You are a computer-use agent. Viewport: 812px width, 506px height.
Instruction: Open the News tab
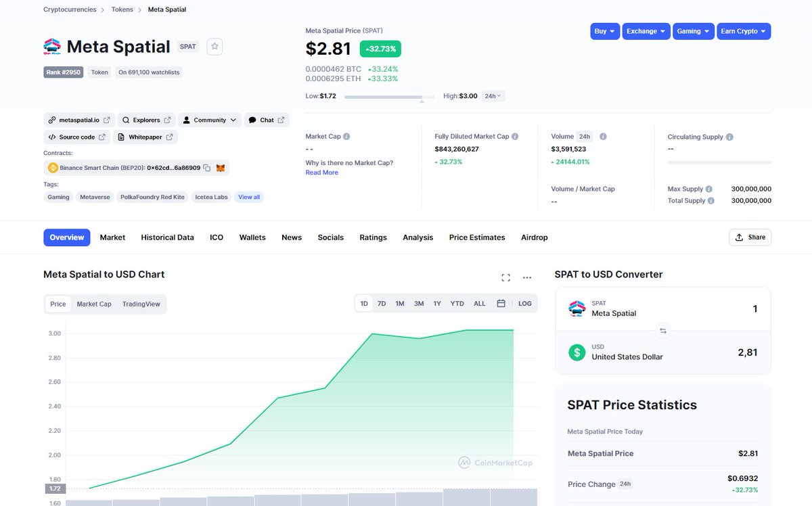pyautogui.click(x=292, y=237)
